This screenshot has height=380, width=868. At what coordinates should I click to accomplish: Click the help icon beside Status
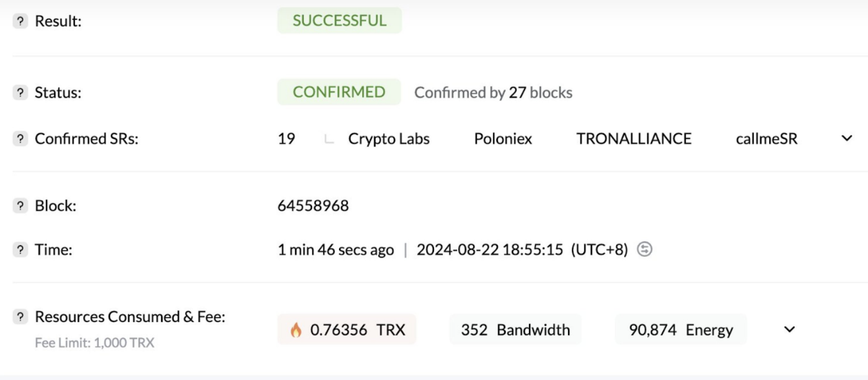tap(21, 92)
